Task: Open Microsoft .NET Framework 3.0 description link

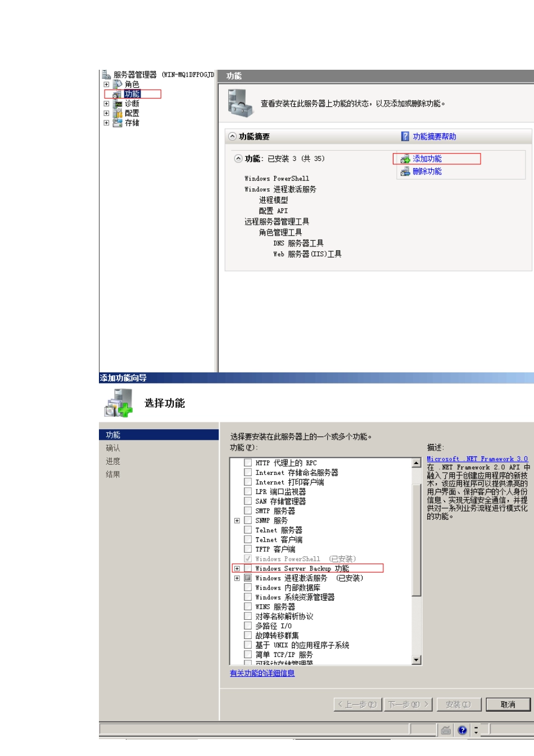Action: point(477,459)
